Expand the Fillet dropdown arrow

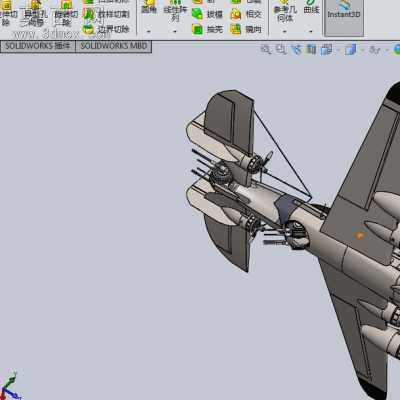click(149, 32)
